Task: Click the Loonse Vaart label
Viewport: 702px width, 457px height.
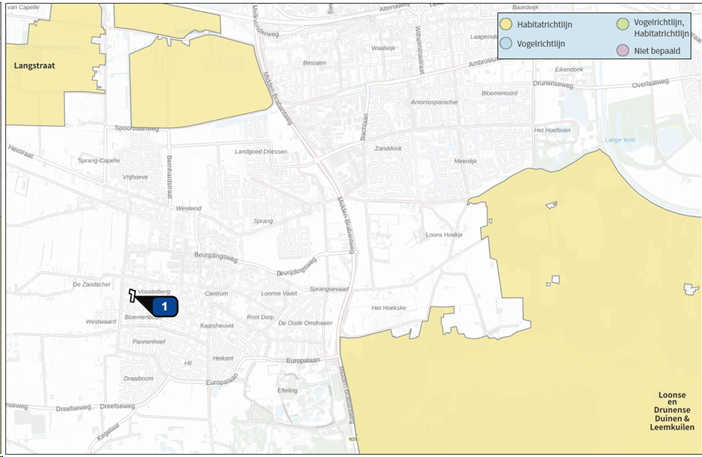Action: pos(279,294)
